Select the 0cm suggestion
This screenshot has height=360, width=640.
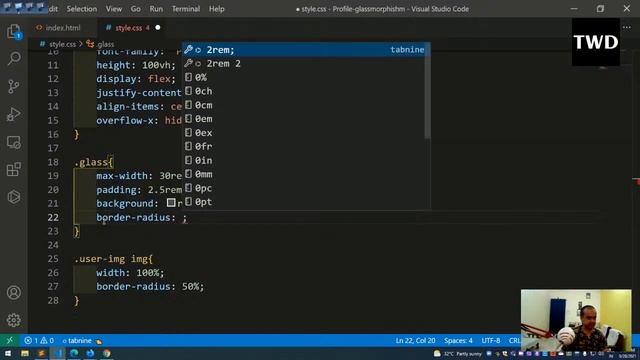304,105
